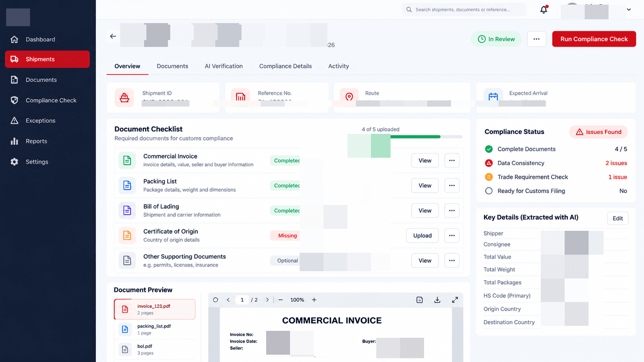Open the notifications bell icon
Image resolution: width=644 pixels, height=362 pixels.
543,10
